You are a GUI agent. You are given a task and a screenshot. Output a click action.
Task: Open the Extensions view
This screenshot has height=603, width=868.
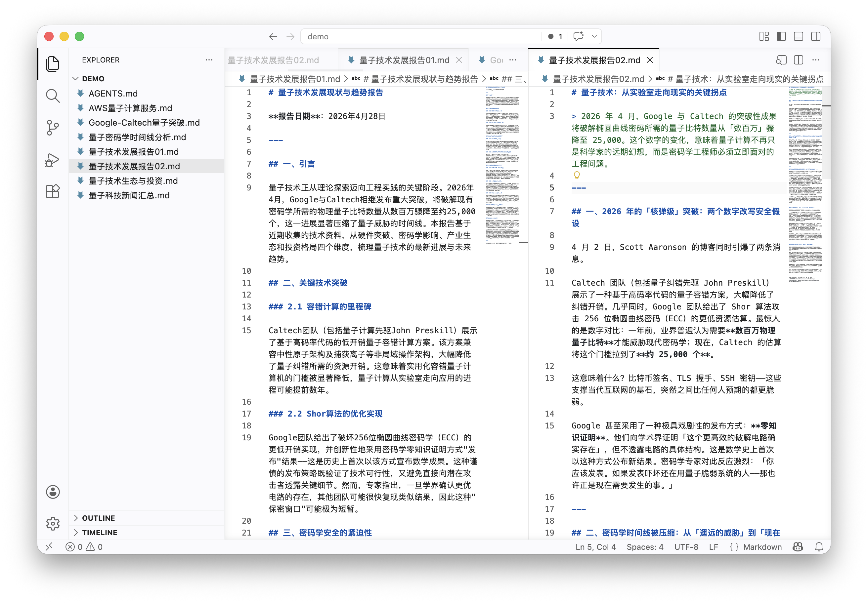53,191
